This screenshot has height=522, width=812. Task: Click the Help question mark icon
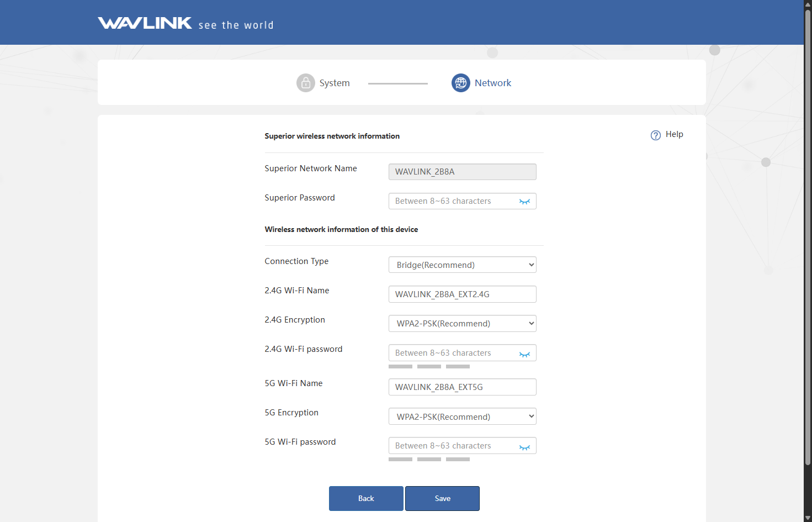pos(656,135)
